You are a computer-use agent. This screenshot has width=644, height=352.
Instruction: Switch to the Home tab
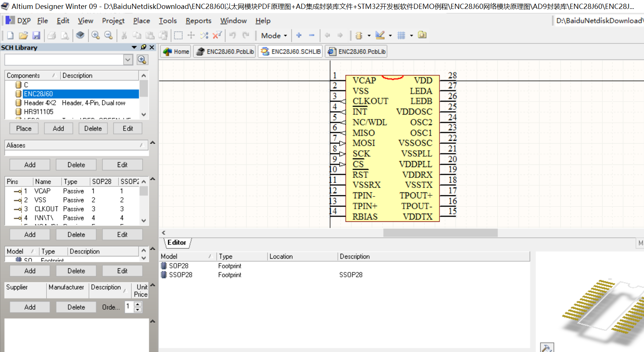[176, 51]
